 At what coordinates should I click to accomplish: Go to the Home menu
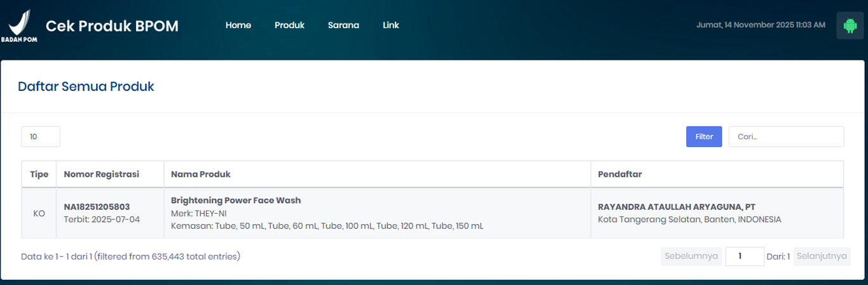(x=238, y=25)
